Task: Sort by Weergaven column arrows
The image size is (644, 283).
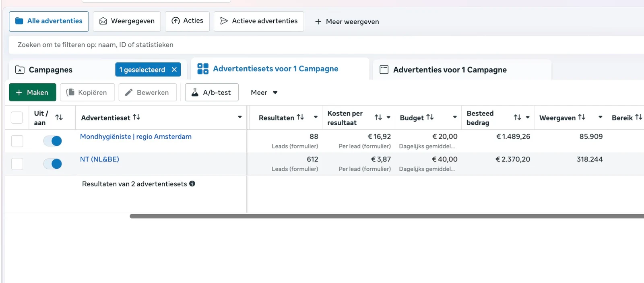Action: 582,117
